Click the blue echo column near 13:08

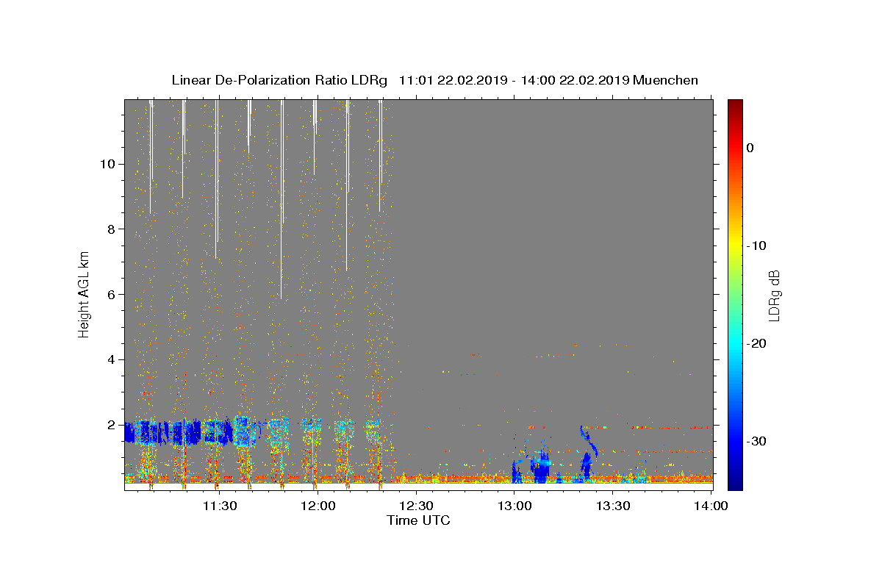[542, 467]
